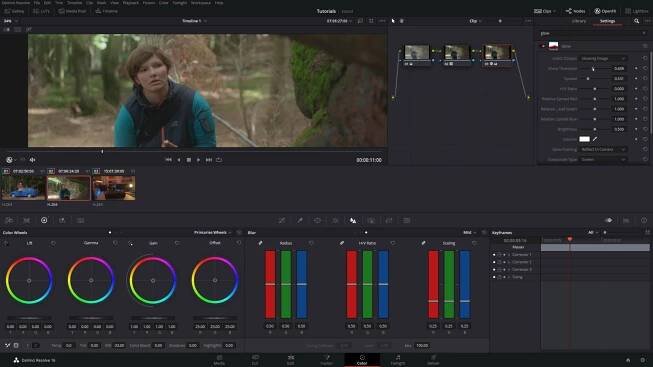
Task: Open node editor Clip dropdown
Action: (475, 21)
